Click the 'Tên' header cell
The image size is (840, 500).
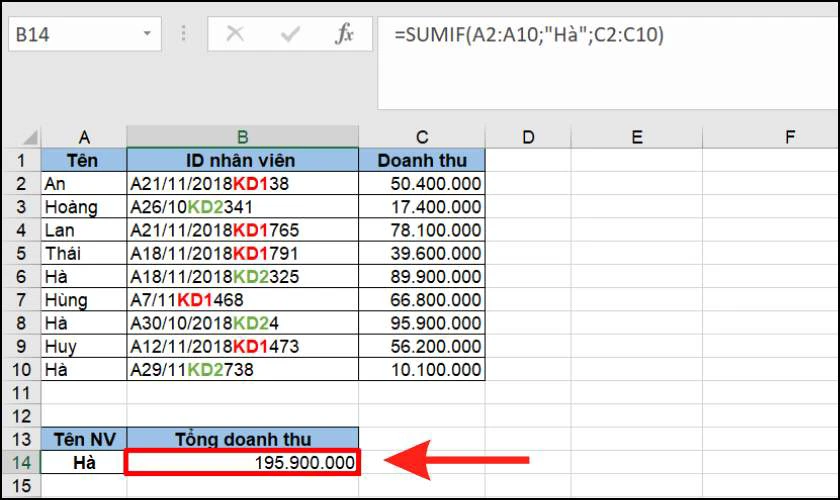[84, 160]
